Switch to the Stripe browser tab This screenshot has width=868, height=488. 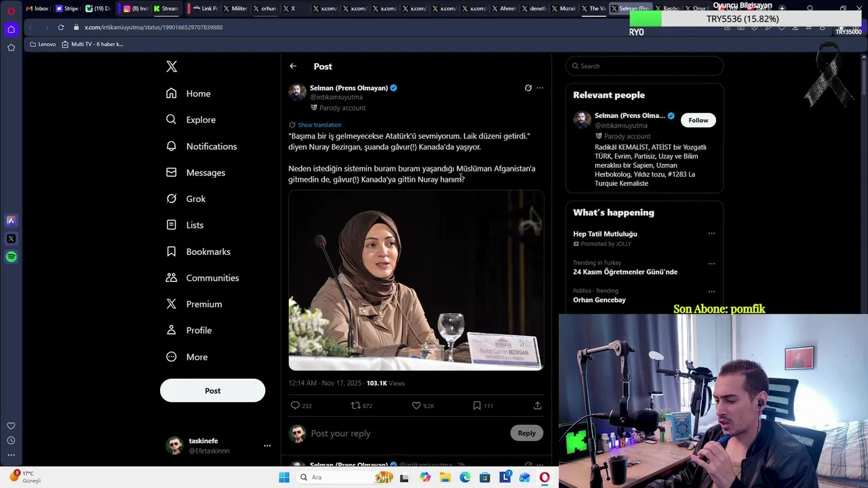point(67,9)
